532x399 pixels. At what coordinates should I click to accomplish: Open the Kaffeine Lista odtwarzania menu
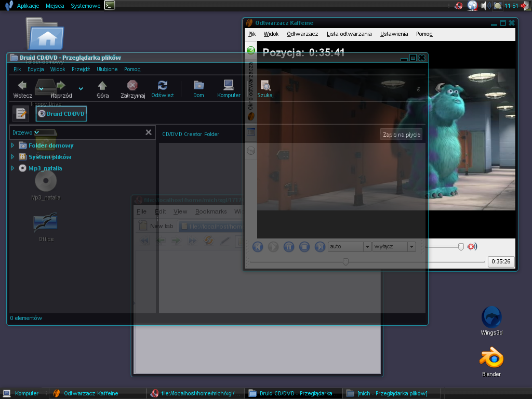tap(349, 34)
